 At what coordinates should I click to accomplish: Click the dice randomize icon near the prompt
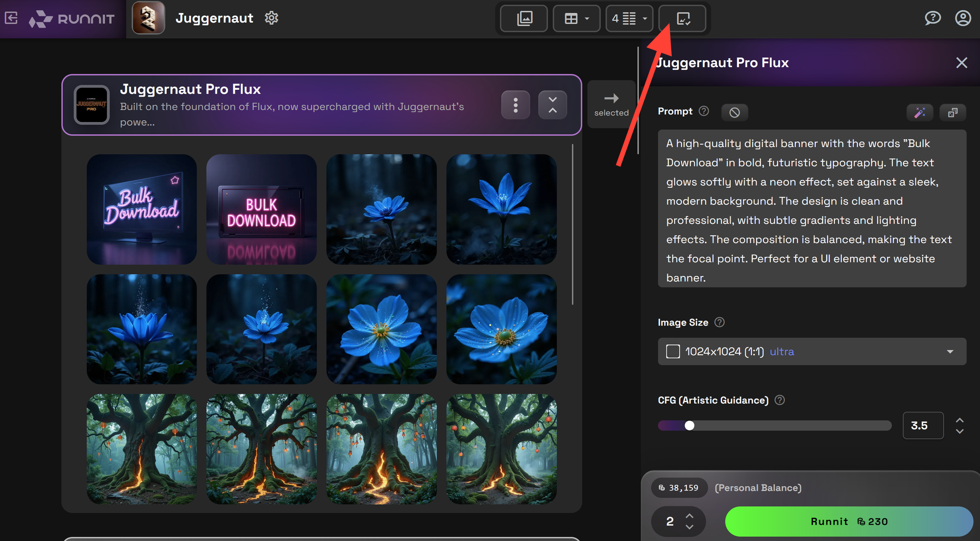tap(953, 112)
